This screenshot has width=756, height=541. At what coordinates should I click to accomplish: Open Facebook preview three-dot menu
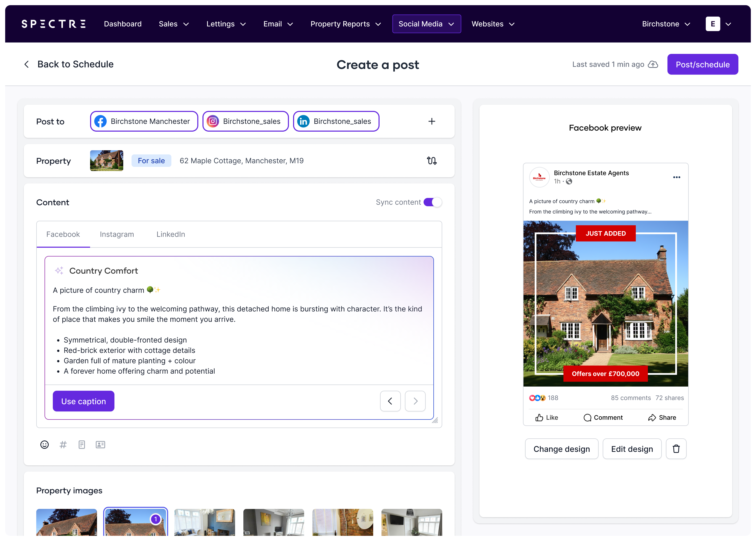click(677, 177)
